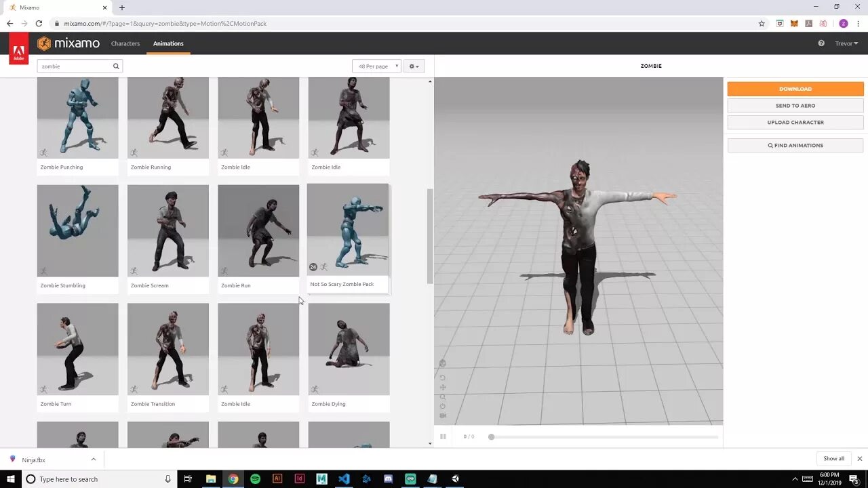
Task: Select the Zombie Punching animation thumbnail
Action: point(77,118)
